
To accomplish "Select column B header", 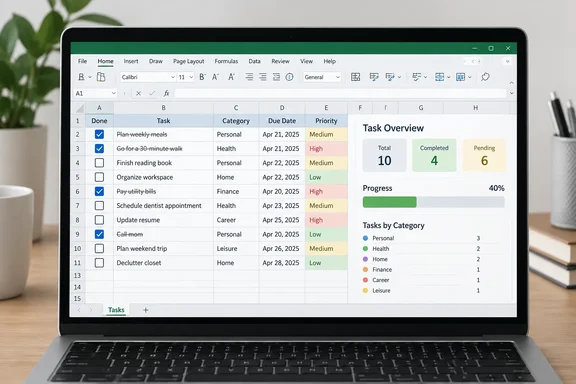I will [x=163, y=108].
